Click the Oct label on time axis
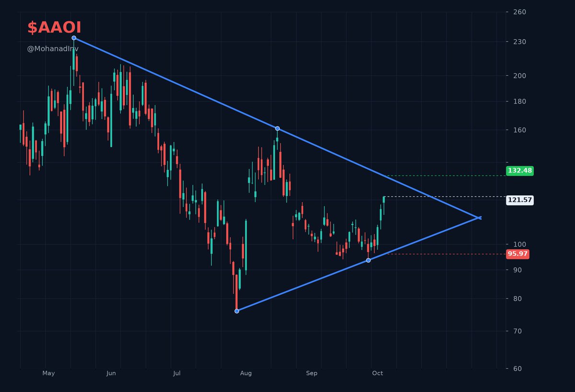Viewport: 575px width, 392px height. coord(378,373)
